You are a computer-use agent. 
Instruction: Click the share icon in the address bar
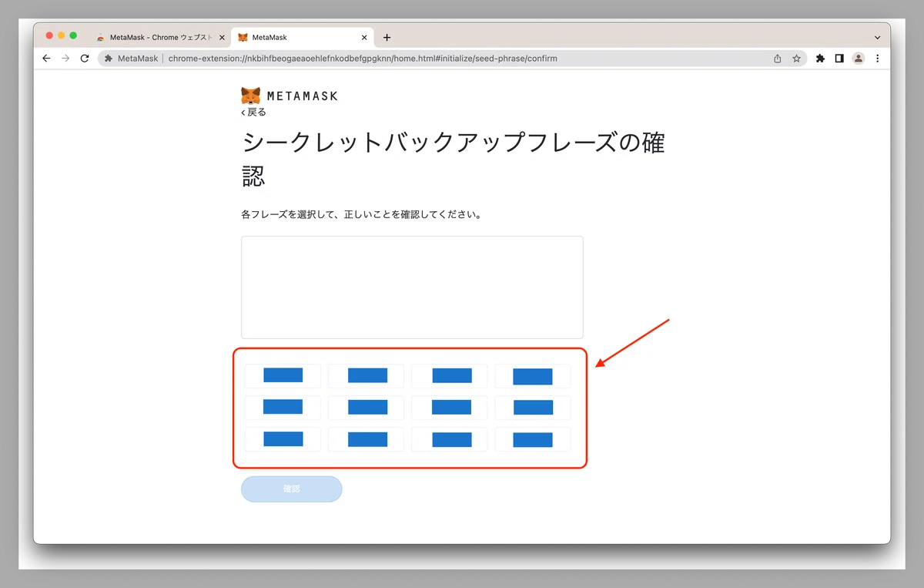778,59
